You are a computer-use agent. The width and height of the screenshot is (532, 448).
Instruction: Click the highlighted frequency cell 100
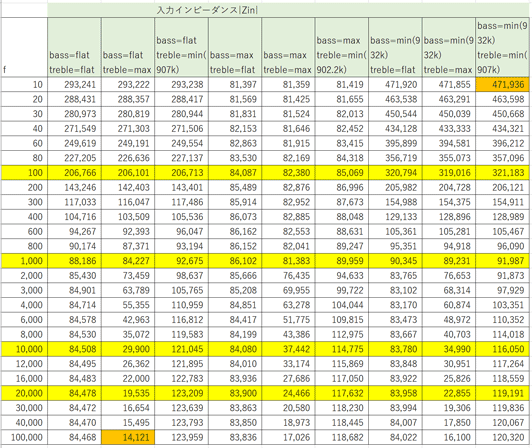coord(24,172)
